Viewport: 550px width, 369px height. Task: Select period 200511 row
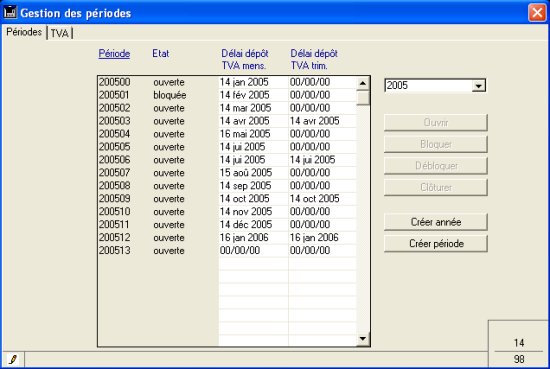227,225
